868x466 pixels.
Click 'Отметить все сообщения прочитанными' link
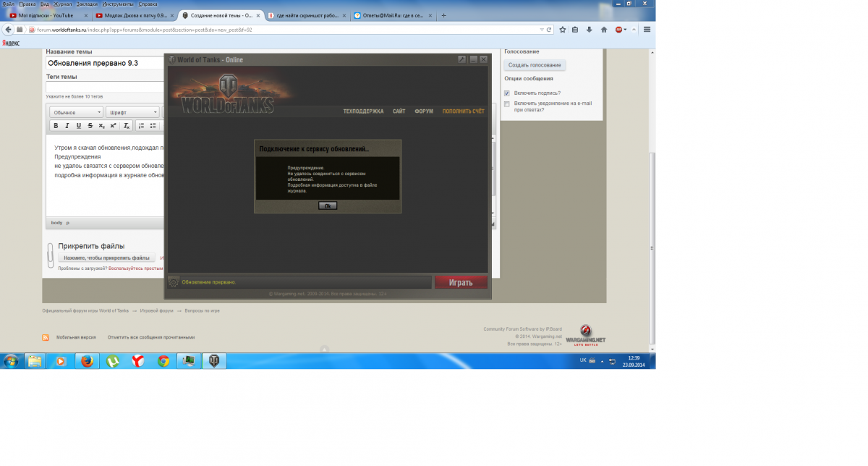tap(151, 337)
